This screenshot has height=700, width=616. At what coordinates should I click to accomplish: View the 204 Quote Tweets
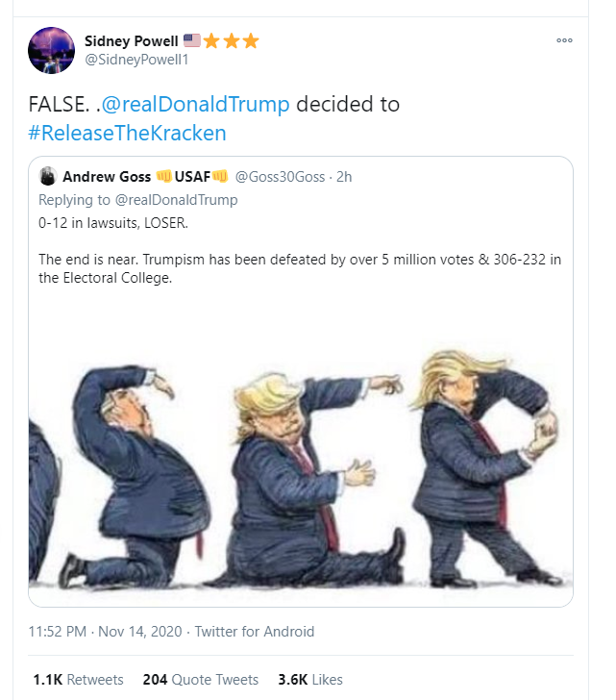click(201, 679)
